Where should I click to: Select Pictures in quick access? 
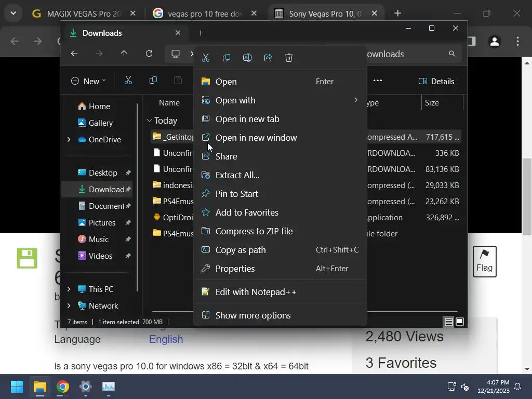(x=97, y=222)
